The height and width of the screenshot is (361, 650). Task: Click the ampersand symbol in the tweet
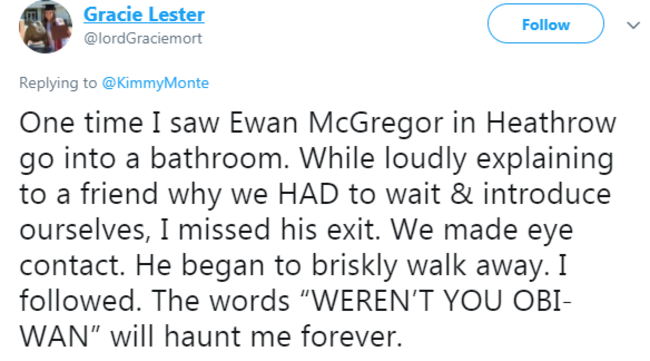coord(461,194)
